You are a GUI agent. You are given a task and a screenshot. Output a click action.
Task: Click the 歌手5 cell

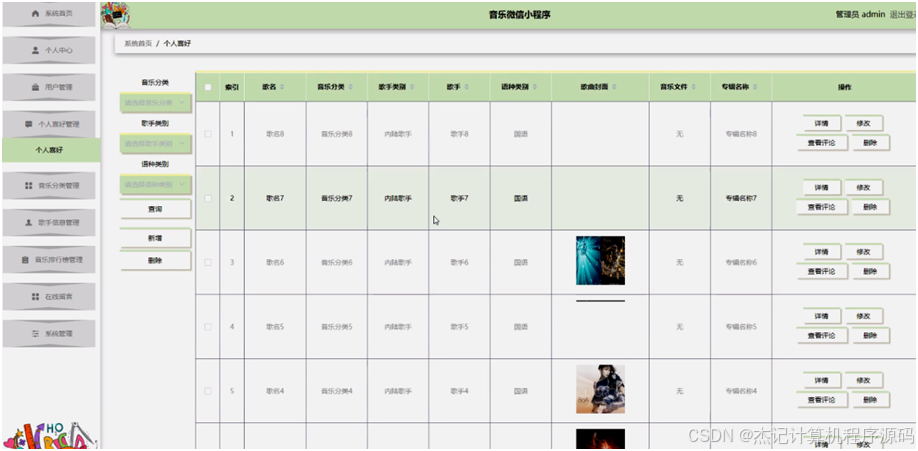(x=460, y=327)
